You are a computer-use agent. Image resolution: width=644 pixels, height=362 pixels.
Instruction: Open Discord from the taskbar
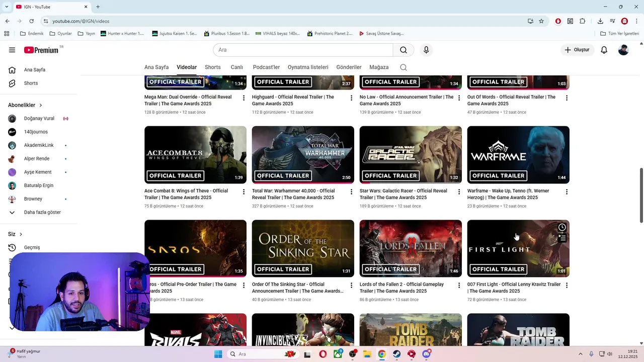(x=427, y=354)
